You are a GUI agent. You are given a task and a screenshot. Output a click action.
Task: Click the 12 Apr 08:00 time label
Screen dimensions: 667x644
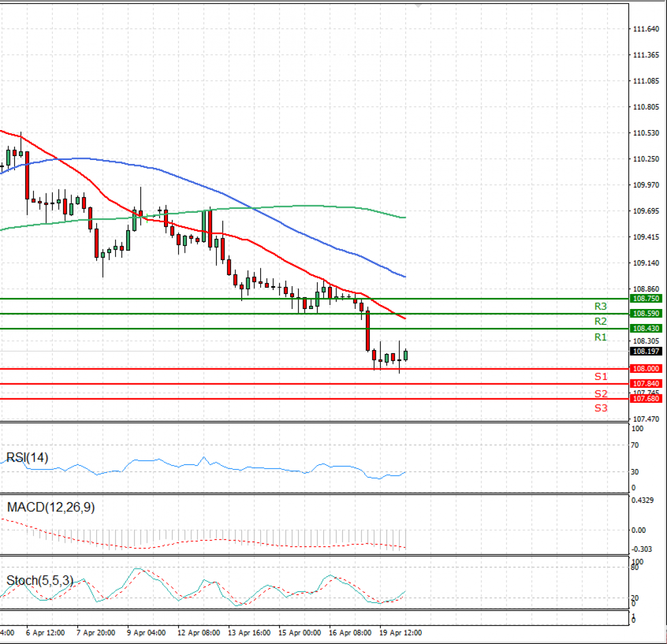click(198, 633)
